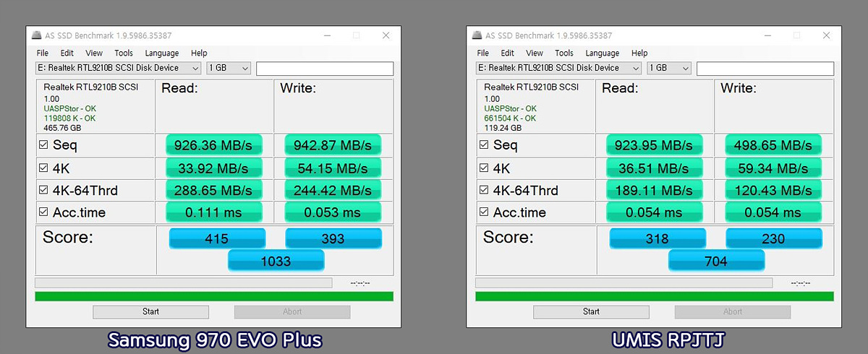Screen dimensions: 868x354
Task: Click the 393 write score
Action: click(333, 239)
